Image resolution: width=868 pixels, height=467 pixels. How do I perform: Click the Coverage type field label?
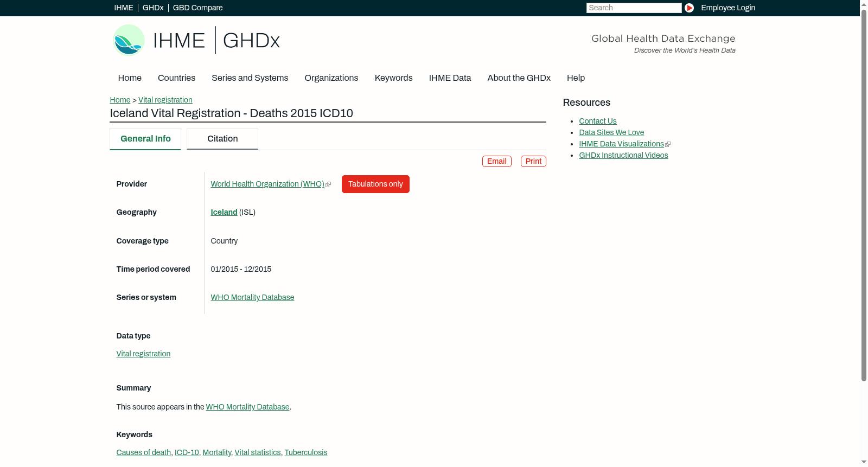point(143,241)
